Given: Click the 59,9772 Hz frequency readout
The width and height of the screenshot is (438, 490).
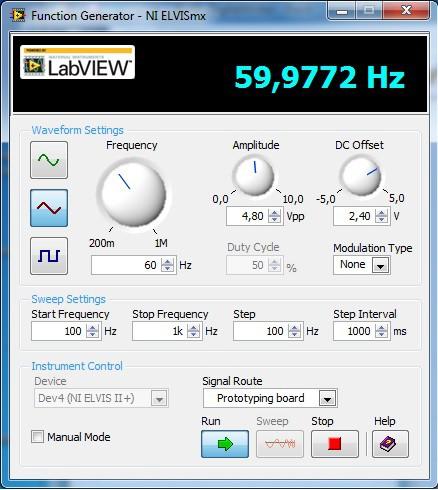Looking at the screenshot, I should click(320, 78).
